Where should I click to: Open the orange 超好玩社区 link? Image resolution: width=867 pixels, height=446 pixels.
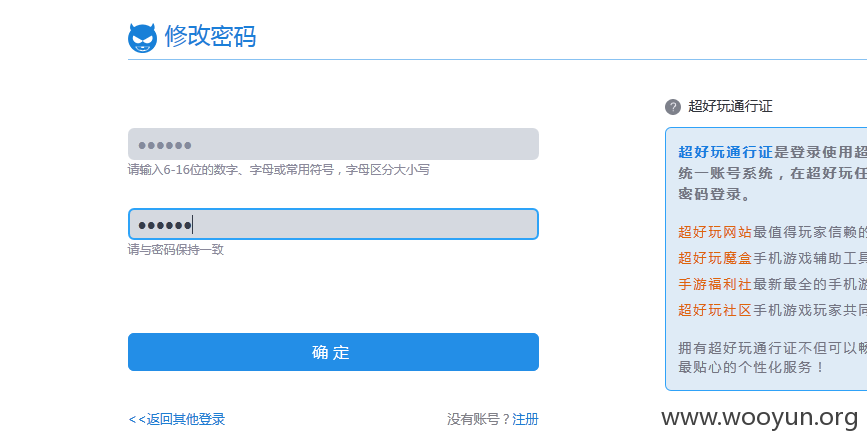(x=715, y=310)
